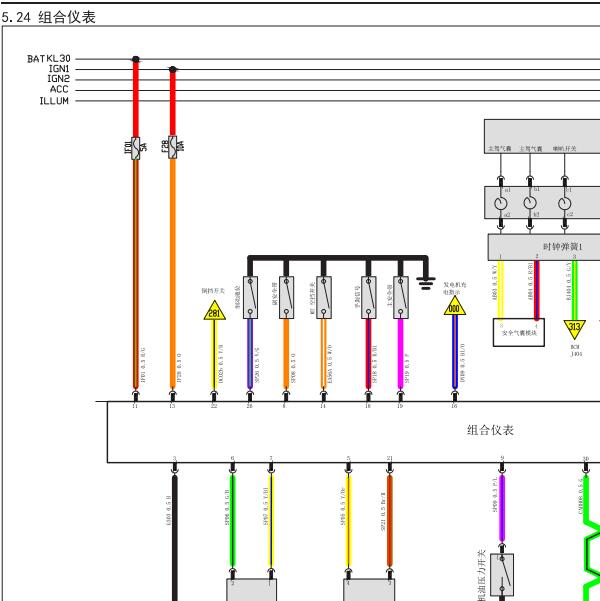Click the pin 3 connector terminal below the cluster
600x601 pixels.
(174, 468)
